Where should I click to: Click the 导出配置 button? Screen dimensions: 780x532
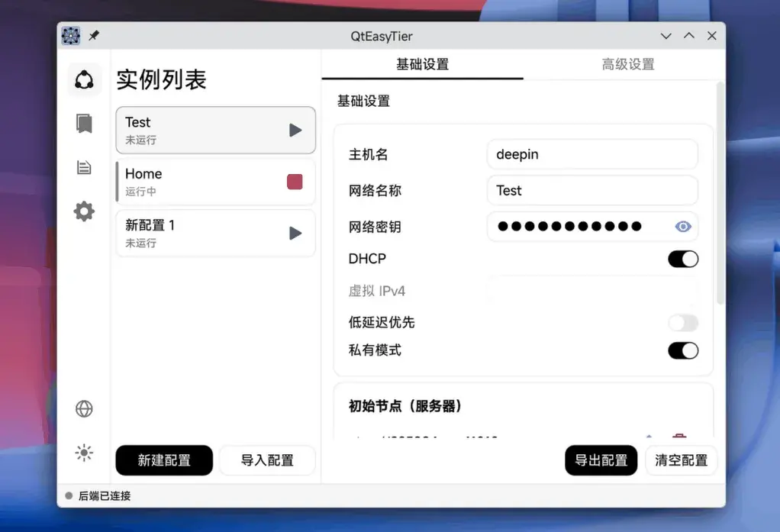point(601,460)
